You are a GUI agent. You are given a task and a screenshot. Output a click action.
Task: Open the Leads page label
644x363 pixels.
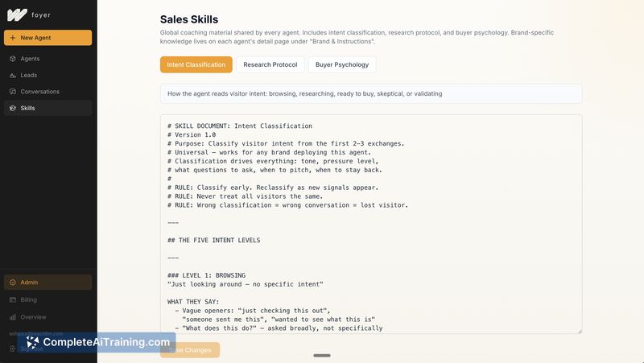pyautogui.click(x=29, y=75)
